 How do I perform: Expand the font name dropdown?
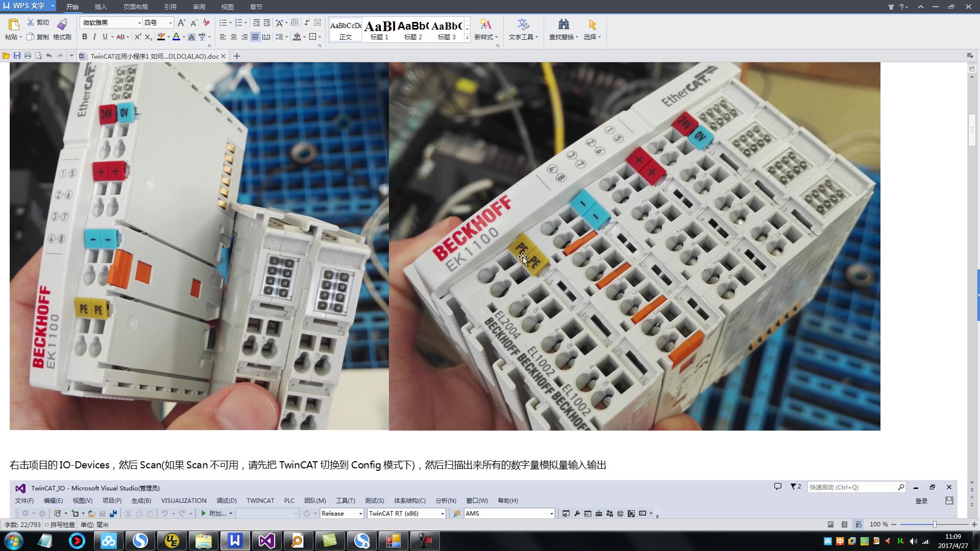[139, 23]
